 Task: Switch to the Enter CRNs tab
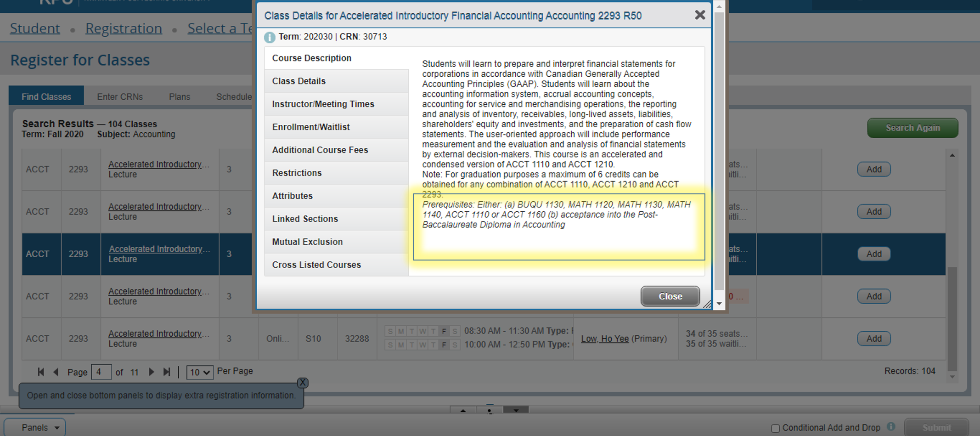120,97
